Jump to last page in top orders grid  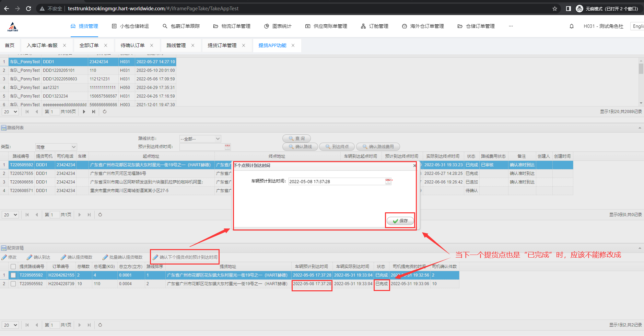[x=94, y=112]
